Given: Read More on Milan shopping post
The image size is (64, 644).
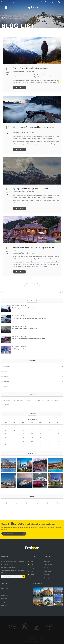Looking at the screenshot, I should 19,149.
